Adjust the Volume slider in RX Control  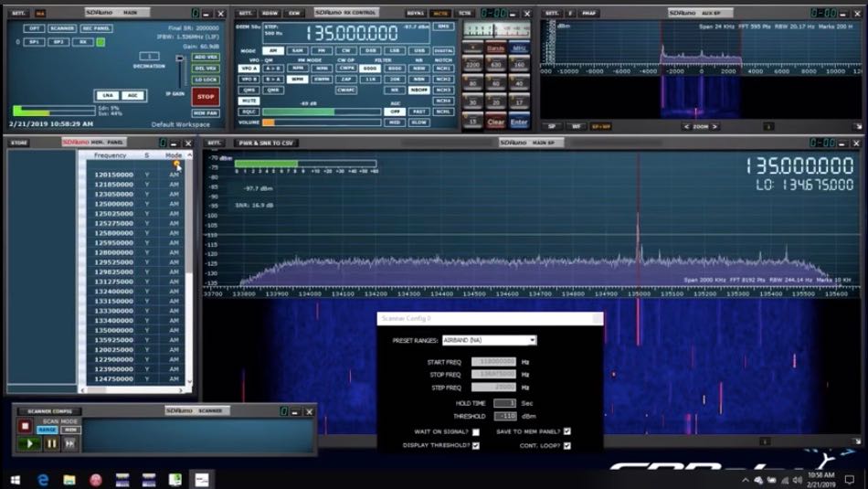click(322, 122)
